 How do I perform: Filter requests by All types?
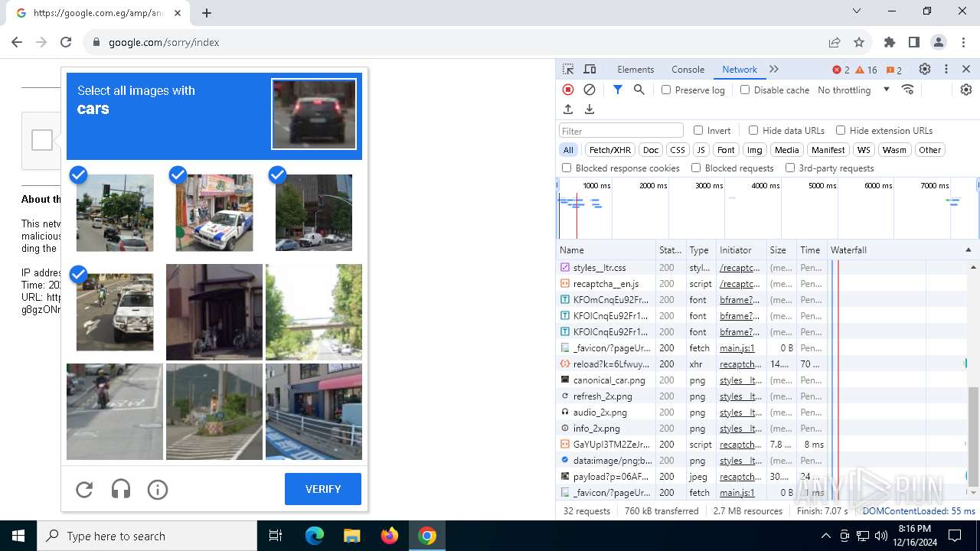coord(568,150)
